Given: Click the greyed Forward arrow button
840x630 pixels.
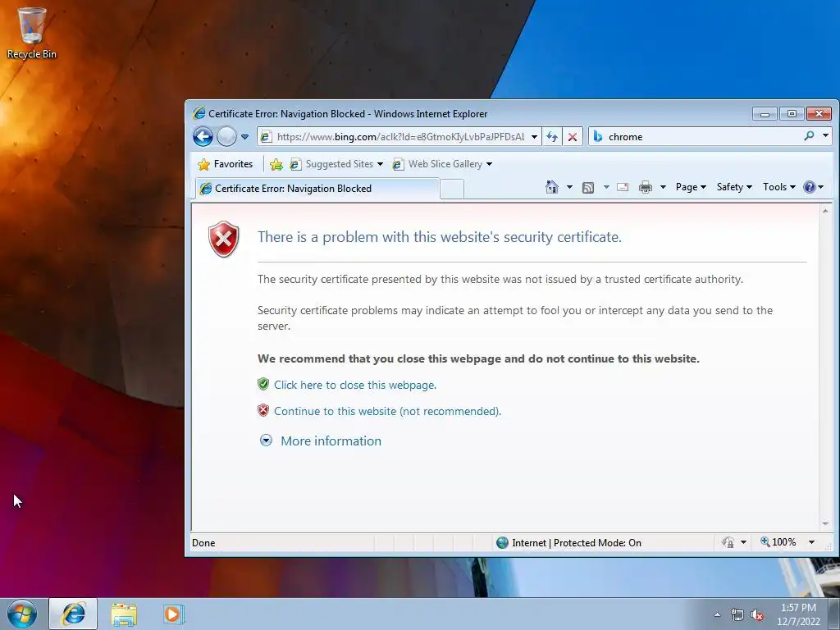Looking at the screenshot, I should [x=226, y=137].
